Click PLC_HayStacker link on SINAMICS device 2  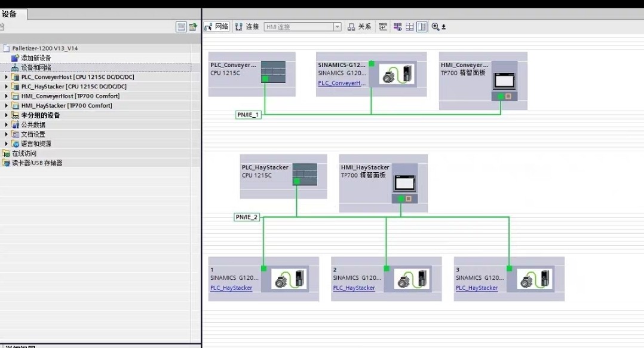pos(354,288)
